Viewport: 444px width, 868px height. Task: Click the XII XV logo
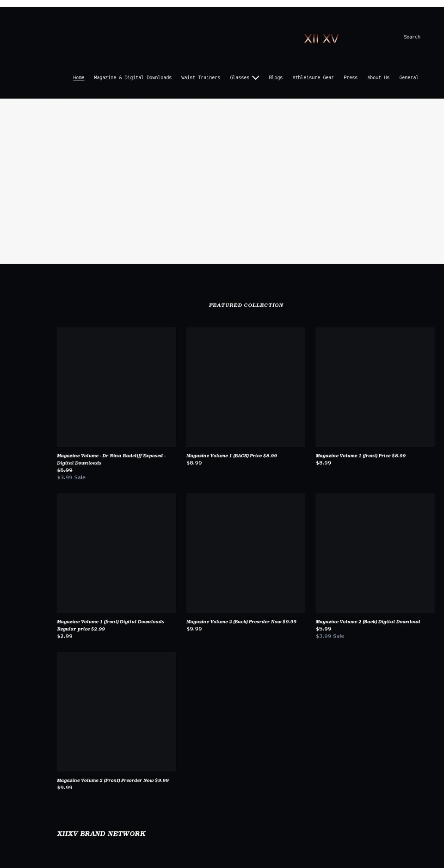click(x=321, y=39)
